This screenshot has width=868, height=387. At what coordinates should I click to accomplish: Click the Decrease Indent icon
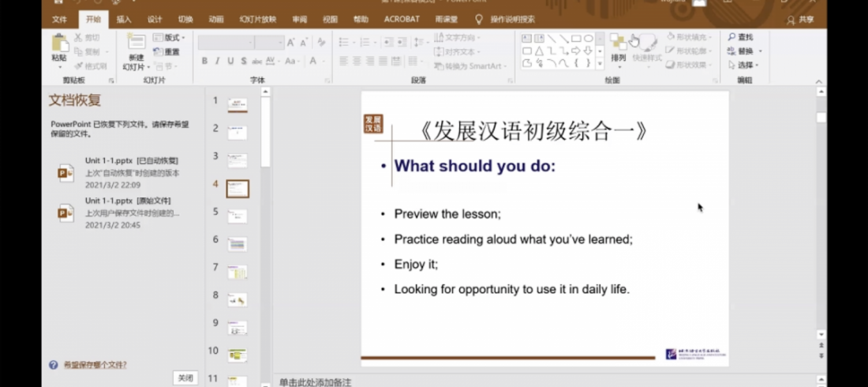387,42
